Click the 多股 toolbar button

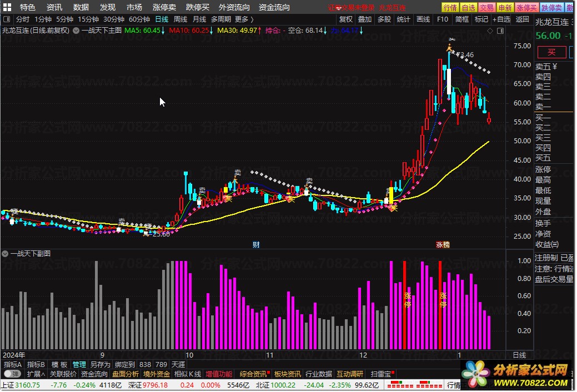point(384,19)
